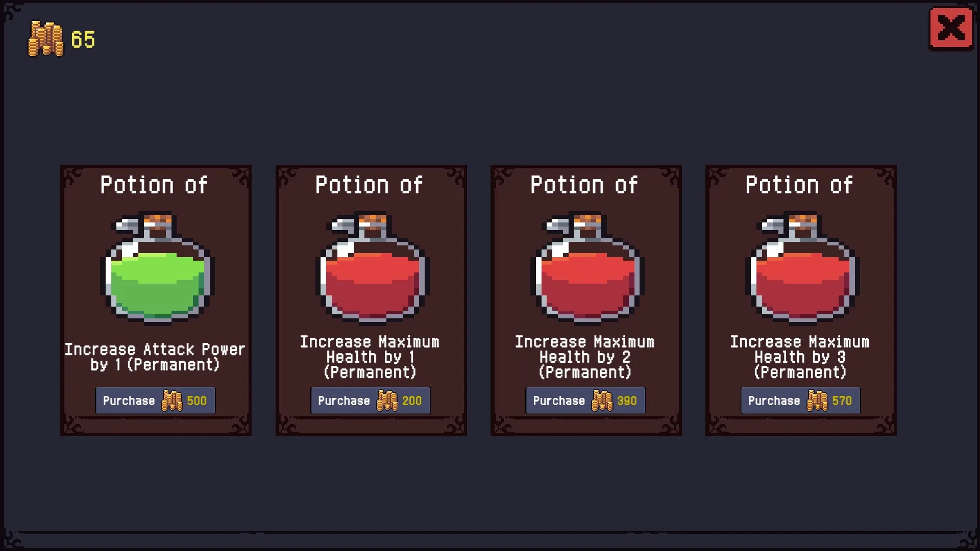Close the shop with the red X
The image size is (980, 551).
point(951,29)
